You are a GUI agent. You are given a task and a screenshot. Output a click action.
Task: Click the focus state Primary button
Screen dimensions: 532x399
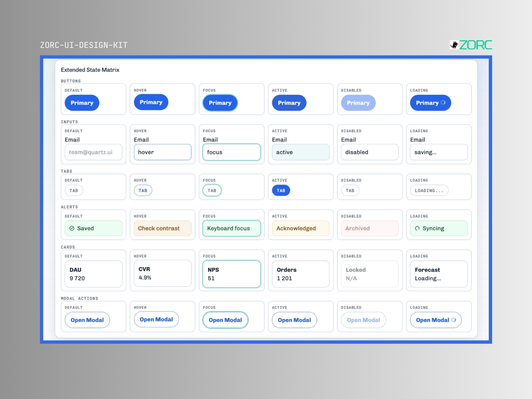220,103
